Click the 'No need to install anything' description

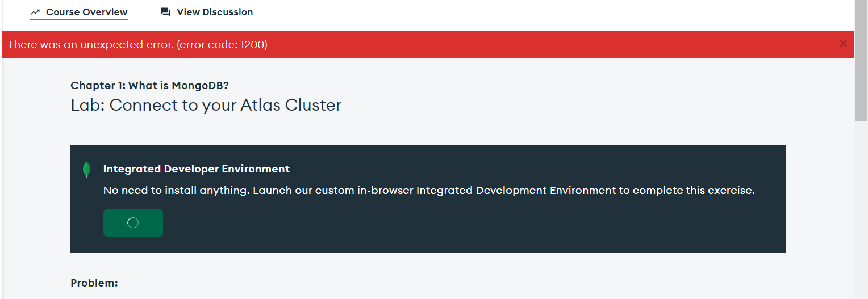[429, 191]
